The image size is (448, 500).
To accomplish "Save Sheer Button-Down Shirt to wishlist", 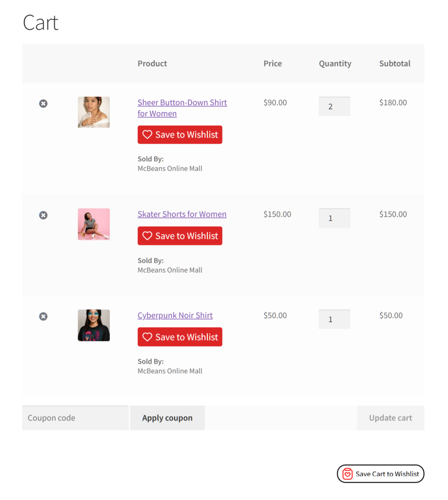I will pyautogui.click(x=180, y=134).
